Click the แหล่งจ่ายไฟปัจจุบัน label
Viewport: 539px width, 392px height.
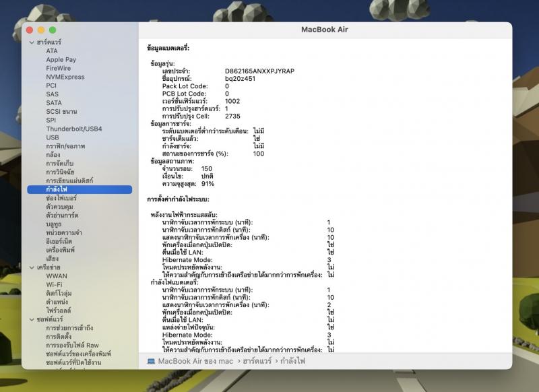click(x=189, y=327)
